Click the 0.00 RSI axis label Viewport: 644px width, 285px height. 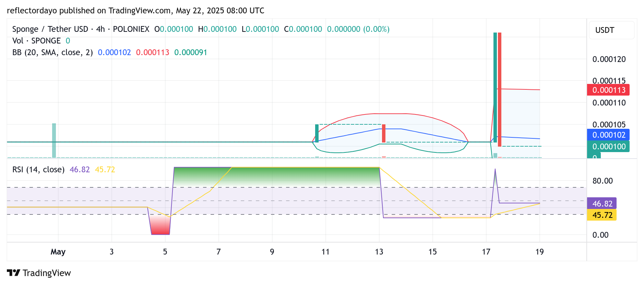point(600,235)
